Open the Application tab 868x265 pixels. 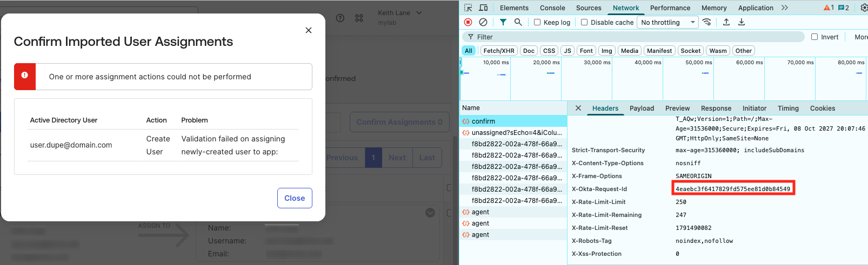point(756,8)
